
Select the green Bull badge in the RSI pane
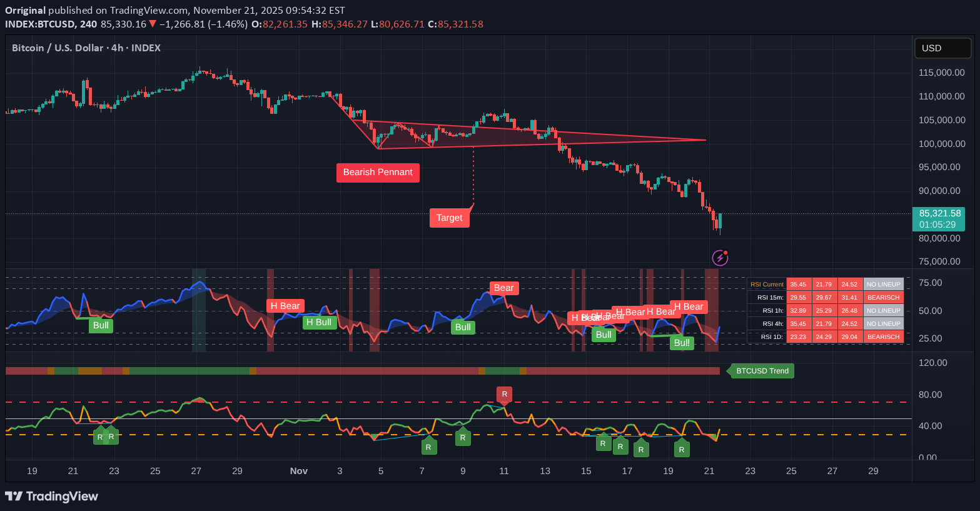[x=100, y=325]
